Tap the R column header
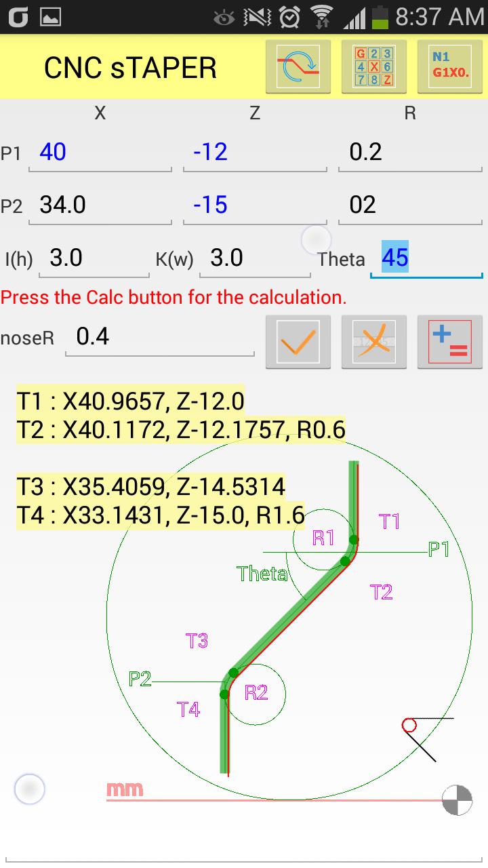This screenshot has width=488, height=868. point(410,113)
